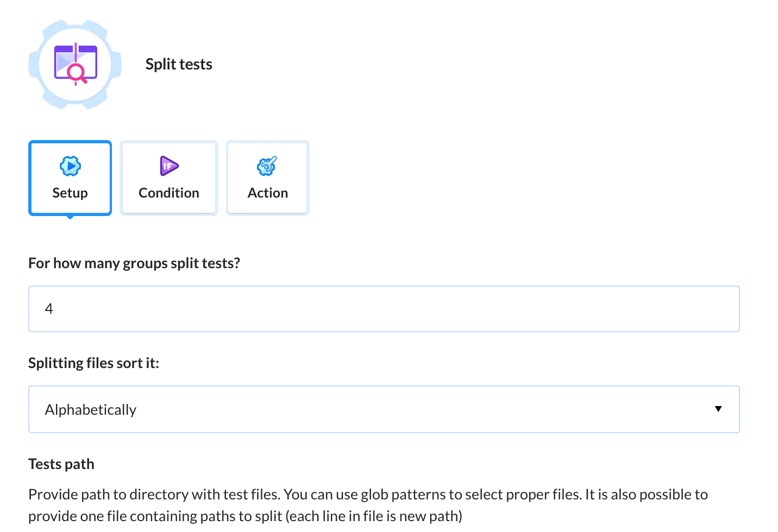Click 'For how many groups split tests?' label

[134, 263]
